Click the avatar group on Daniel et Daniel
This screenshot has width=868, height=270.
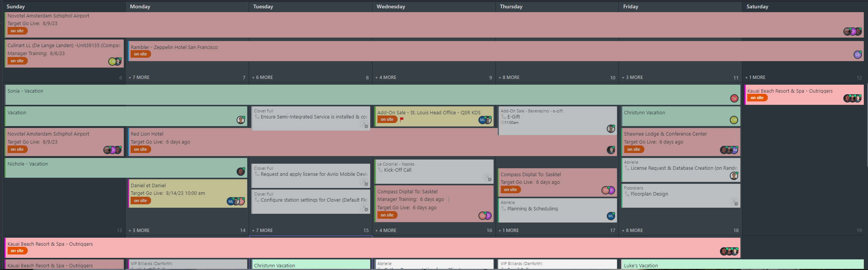[x=236, y=201]
